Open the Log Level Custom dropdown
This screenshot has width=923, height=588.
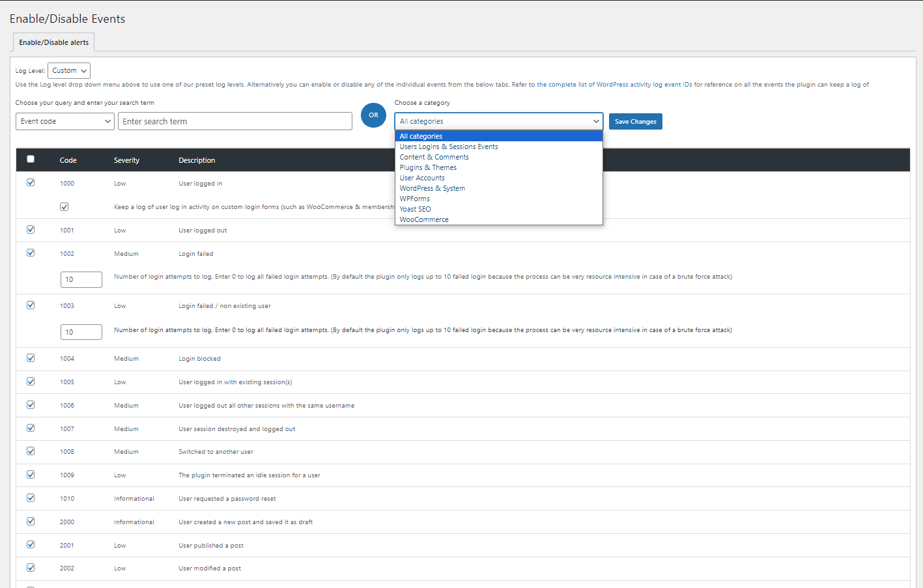click(x=69, y=70)
